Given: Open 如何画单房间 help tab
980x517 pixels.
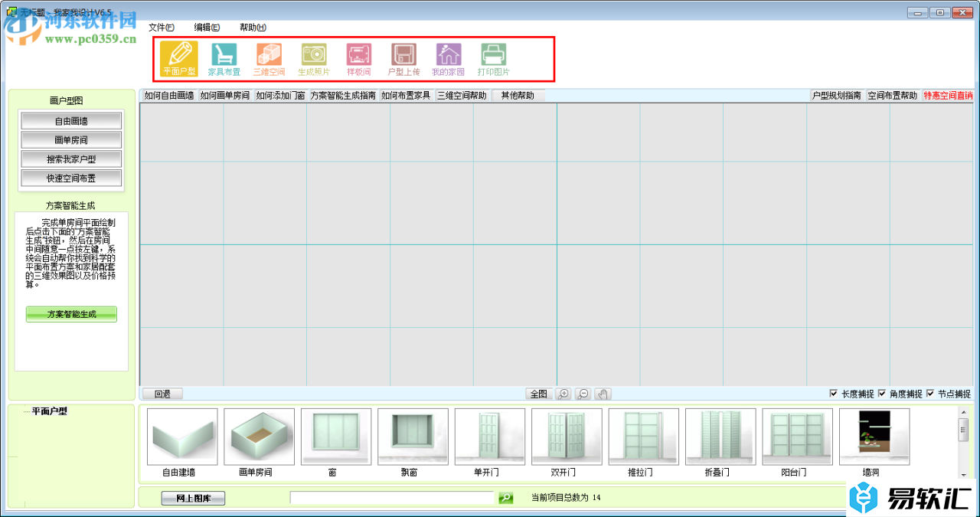Looking at the screenshot, I should 225,96.
